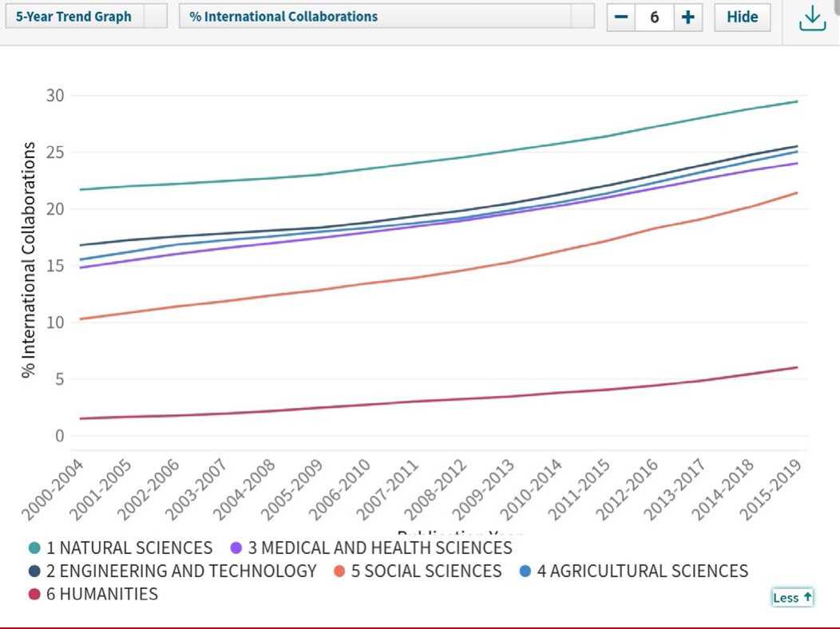Image resolution: width=840 pixels, height=629 pixels.
Task: Click the 2012-2016 x-axis label
Action: [627, 489]
